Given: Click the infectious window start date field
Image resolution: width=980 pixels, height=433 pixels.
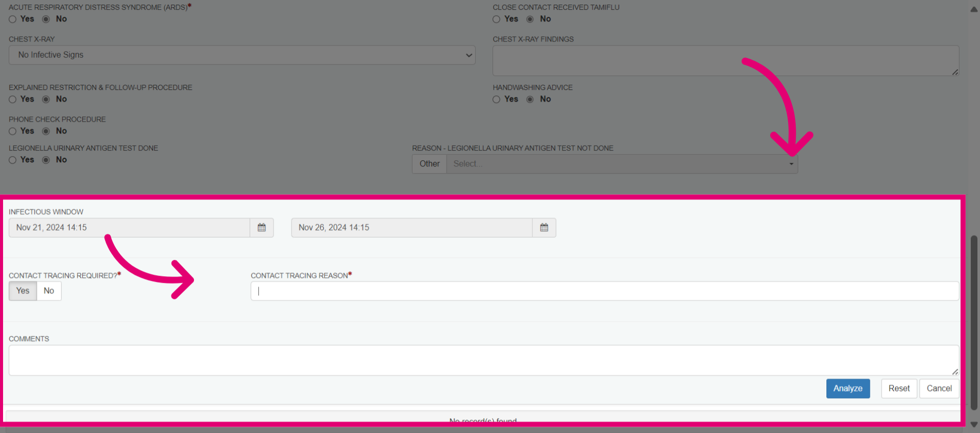Looking at the screenshot, I should pos(129,228).
